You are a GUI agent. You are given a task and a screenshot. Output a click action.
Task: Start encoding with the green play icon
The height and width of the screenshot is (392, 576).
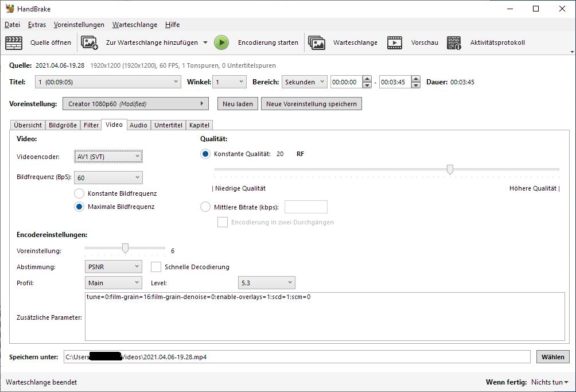221,42
